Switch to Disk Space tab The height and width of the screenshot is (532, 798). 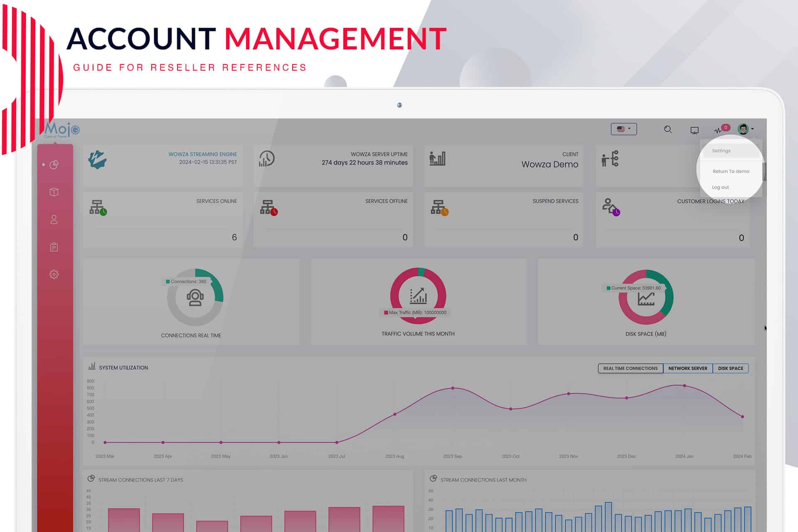731,368
